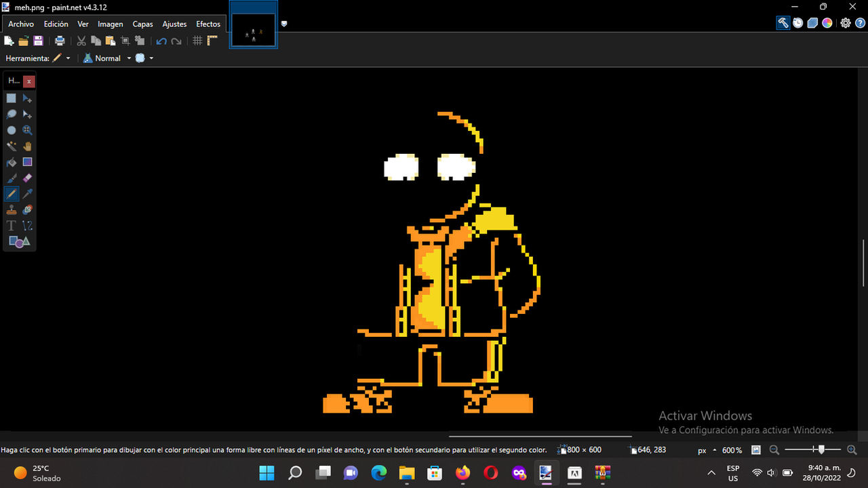Select the Ellipse Select tool
Image resolution: width=868 pixels, height=488 pixels.
tap(12, 130)
